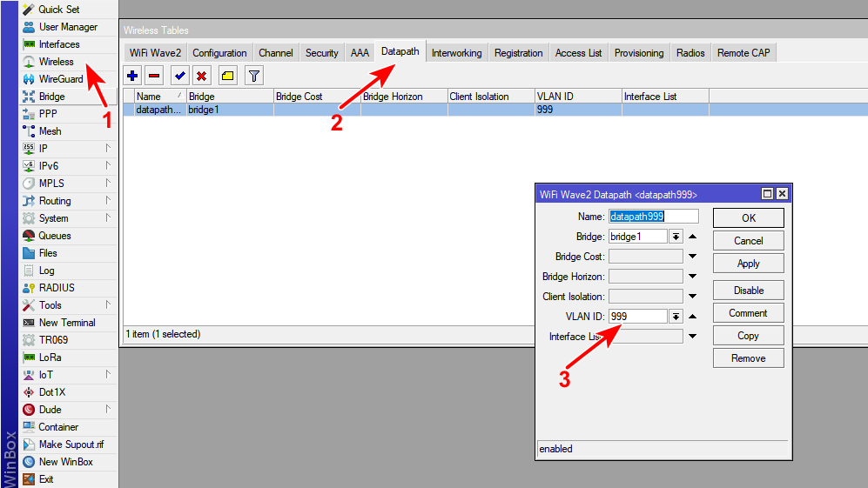Screen dimensions: 868x488
Task: Switch to the Configuration tab
Action: pos(219,53)
